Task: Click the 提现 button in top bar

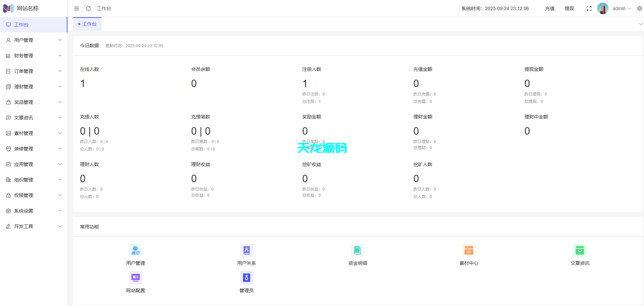Action: (569, 8)
